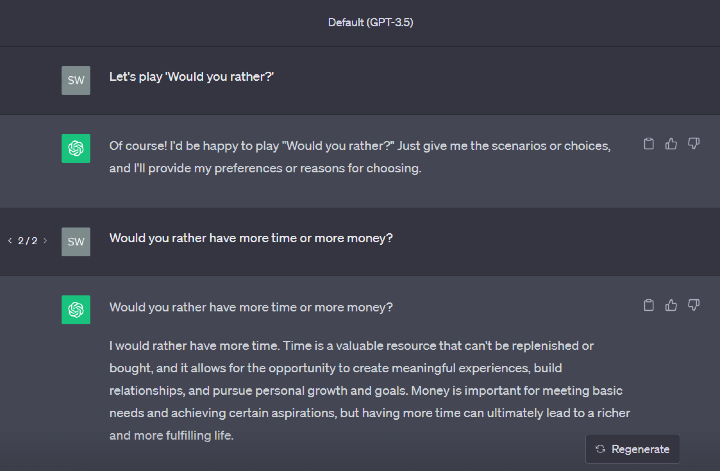Click the SW avatar beside time-or-money question
The width and height of the screenshot is (720, 471).
pos(76,241)
